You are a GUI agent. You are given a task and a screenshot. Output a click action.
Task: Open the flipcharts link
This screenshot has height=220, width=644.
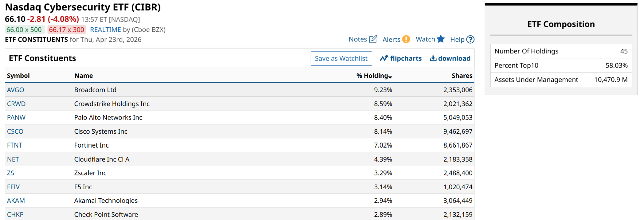pos(406,58)
